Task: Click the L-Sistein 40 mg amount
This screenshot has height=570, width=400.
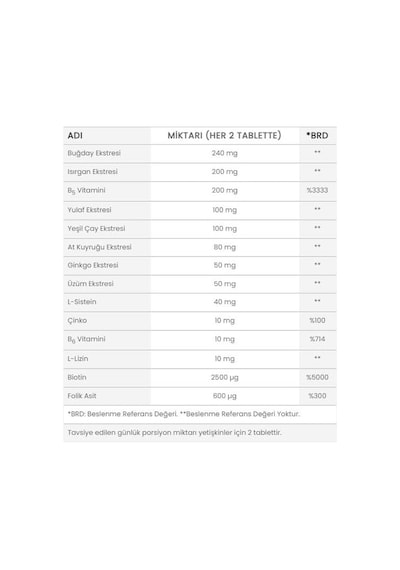Action: point(224,302)
